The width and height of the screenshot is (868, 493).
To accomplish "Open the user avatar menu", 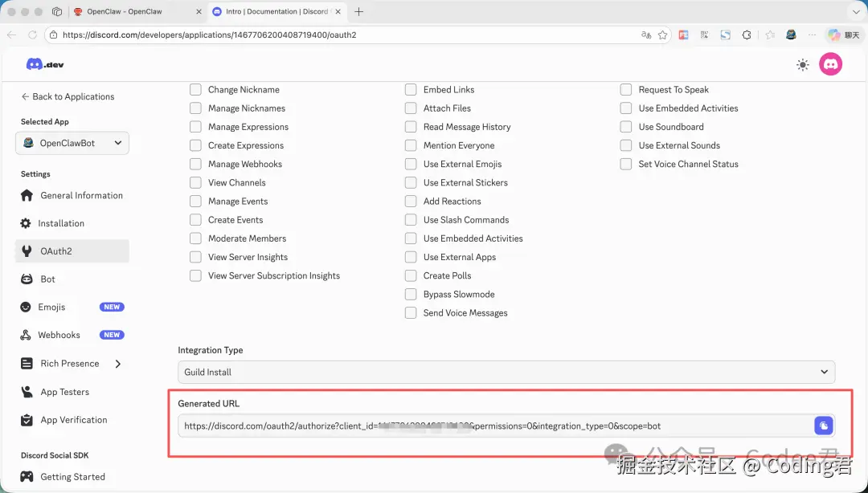I will coord(830,64).
